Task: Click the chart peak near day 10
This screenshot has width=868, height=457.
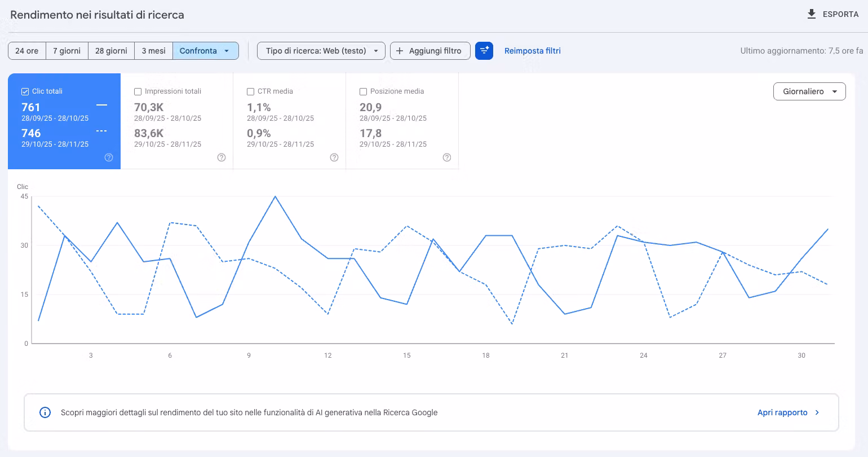Action: pyautogui.click(x=275, y=196)
